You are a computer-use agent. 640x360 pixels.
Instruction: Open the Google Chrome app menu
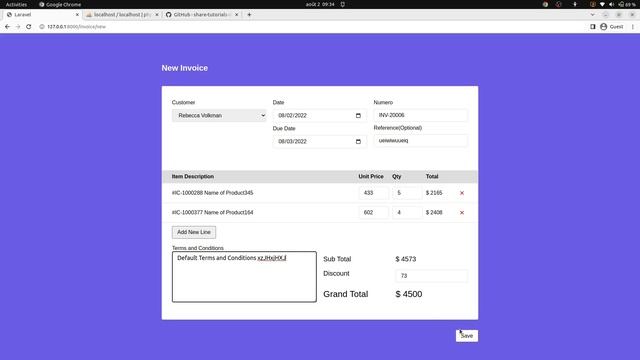pos(60,4)
